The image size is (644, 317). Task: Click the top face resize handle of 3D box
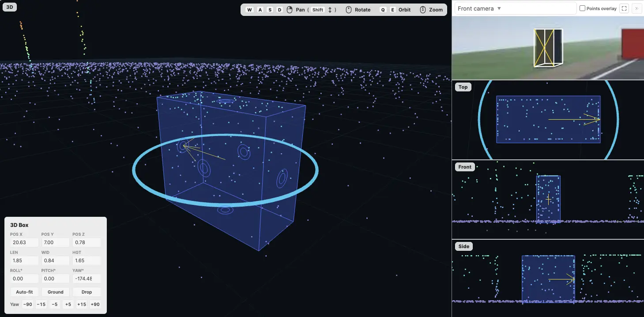[226, 101]
